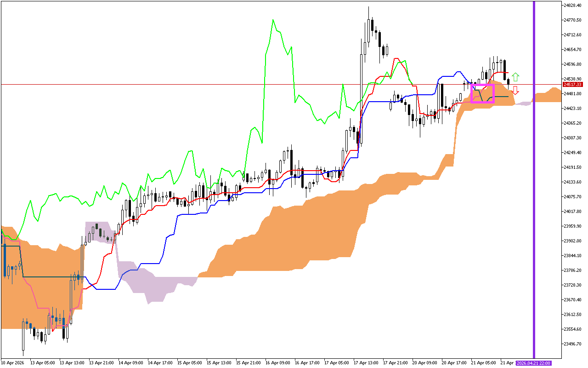
Task: Click the green up arrow marker
Action: (x=515, y=77)
